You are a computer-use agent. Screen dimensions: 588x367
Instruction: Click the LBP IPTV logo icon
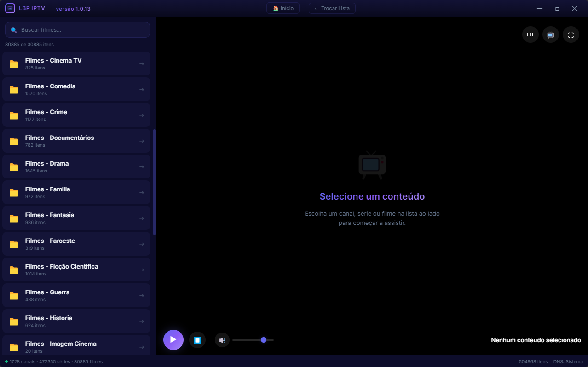coord(10,8)
